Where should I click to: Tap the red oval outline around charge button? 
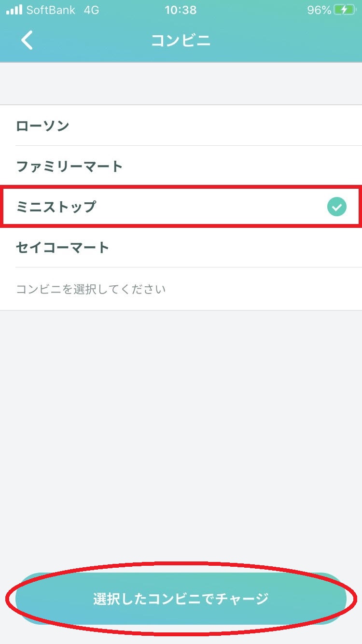[181, 599]
